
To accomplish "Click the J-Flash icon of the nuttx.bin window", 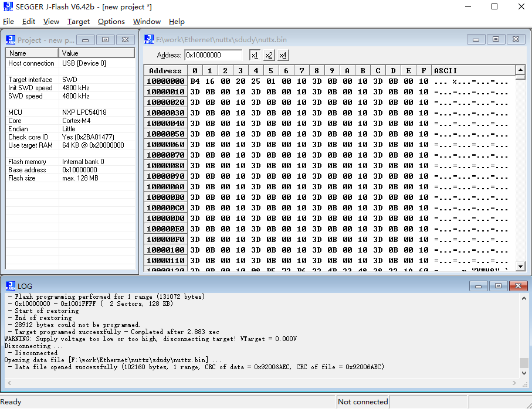I will click(149, 39).
